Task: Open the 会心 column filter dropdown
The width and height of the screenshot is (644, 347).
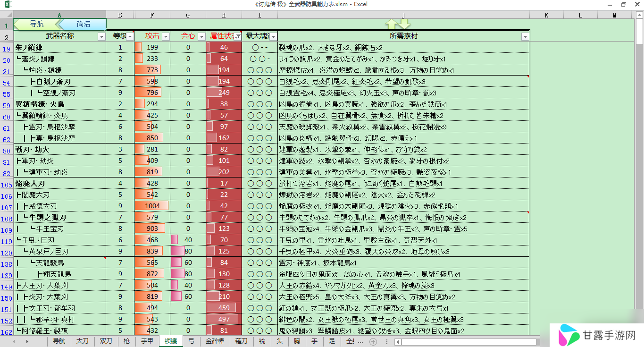Action: (x=201, y=36)
